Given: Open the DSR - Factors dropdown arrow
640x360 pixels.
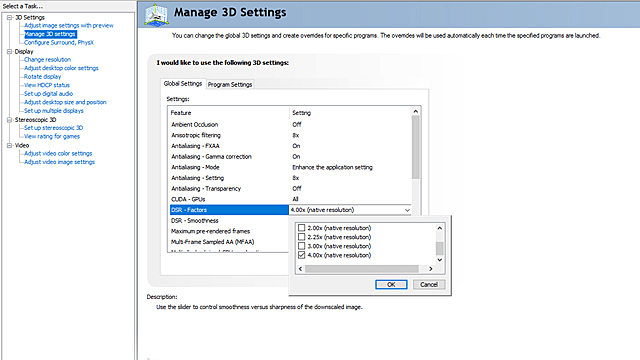Looking at the screenshot, I should [x=407, y=210].
